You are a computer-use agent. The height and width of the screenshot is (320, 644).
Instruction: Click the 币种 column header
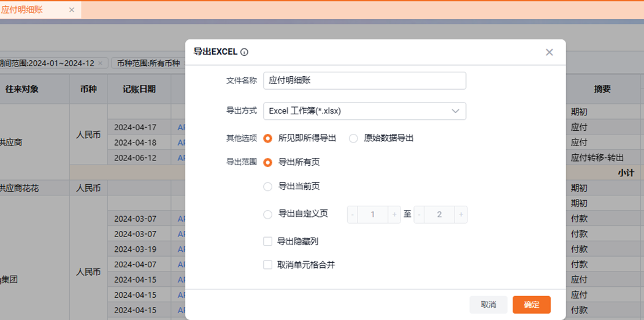pyautogui.click(x=88, y=89)
